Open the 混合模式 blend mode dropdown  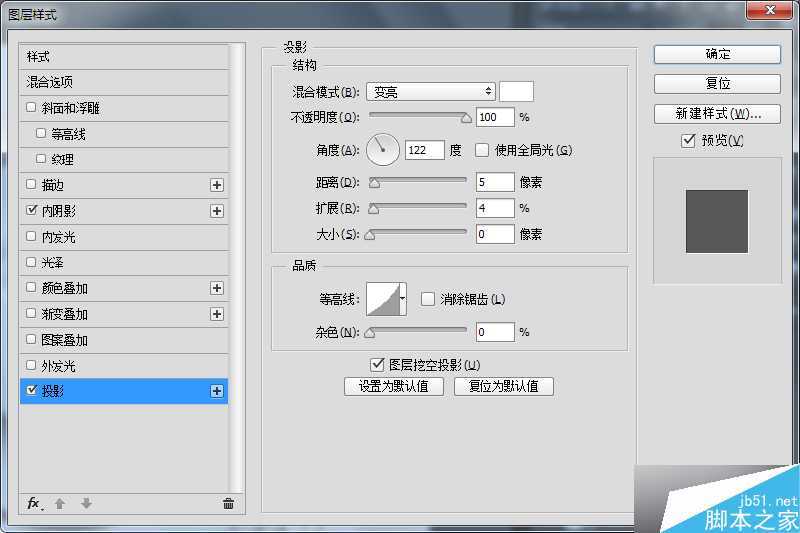click(x=430, y=91)
